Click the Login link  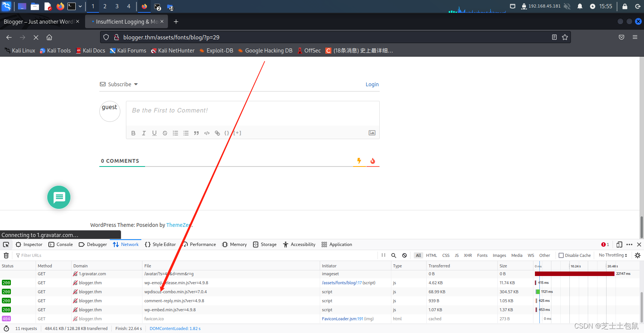pos(372,84)
